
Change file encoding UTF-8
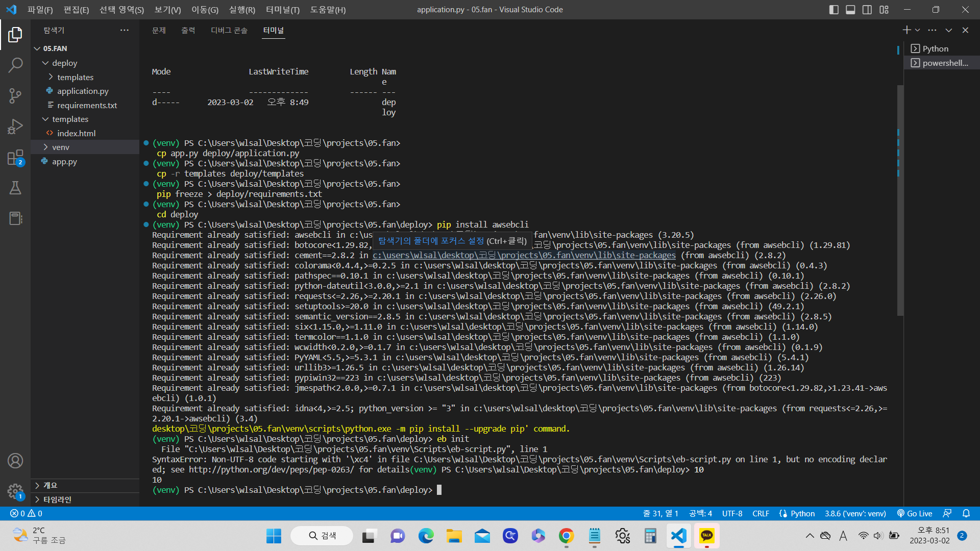732,513
